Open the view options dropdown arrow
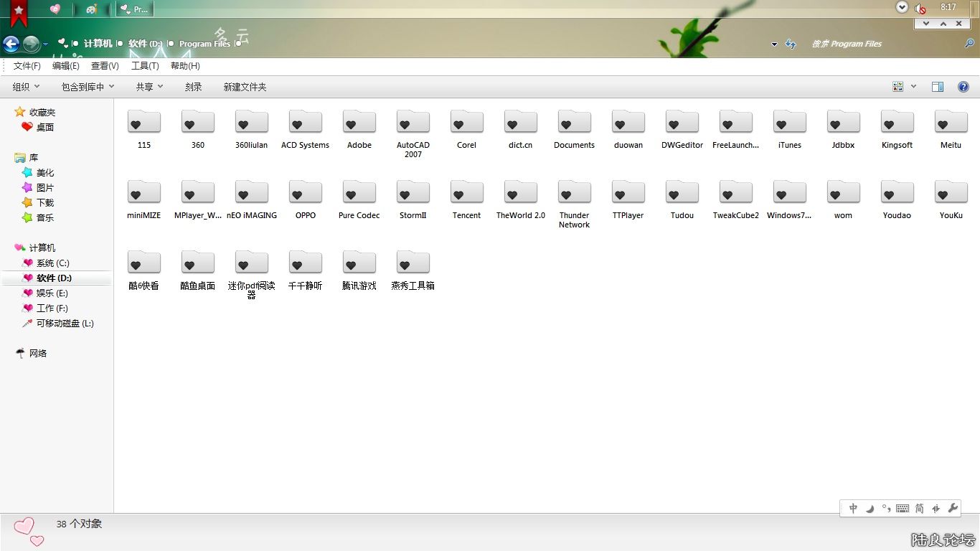Image resolution: width=980 pixels, height=551 pixels. pyautogui.click(x=913, y=87)
